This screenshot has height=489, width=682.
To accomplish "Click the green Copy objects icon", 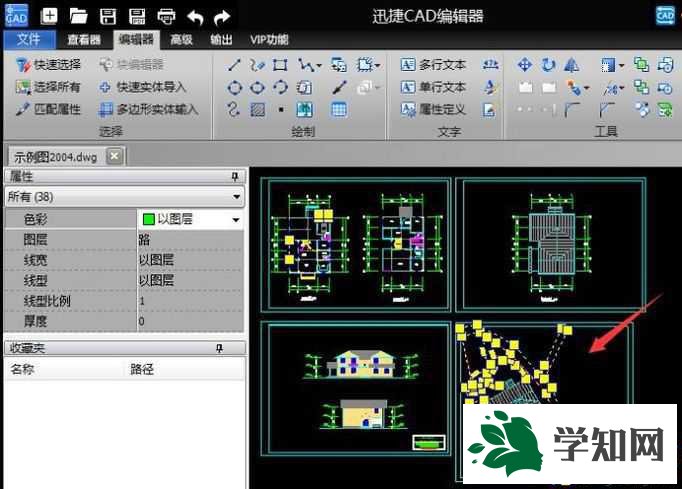I will [641, 65].
